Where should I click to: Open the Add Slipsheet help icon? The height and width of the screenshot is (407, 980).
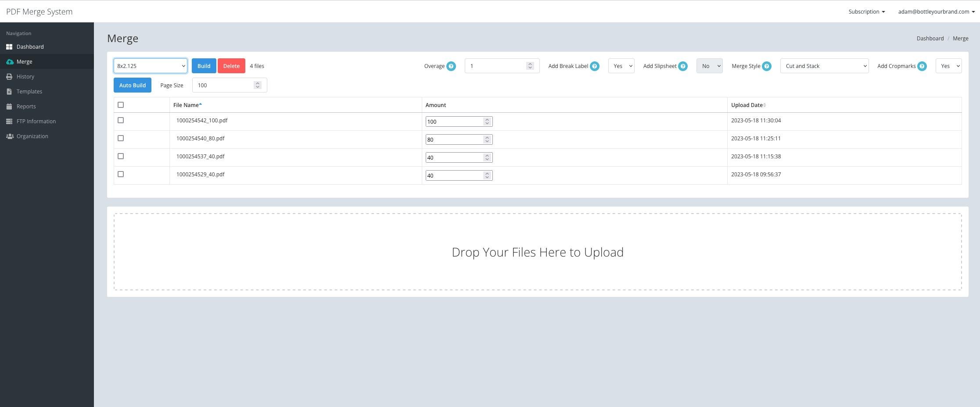point(683,66)
